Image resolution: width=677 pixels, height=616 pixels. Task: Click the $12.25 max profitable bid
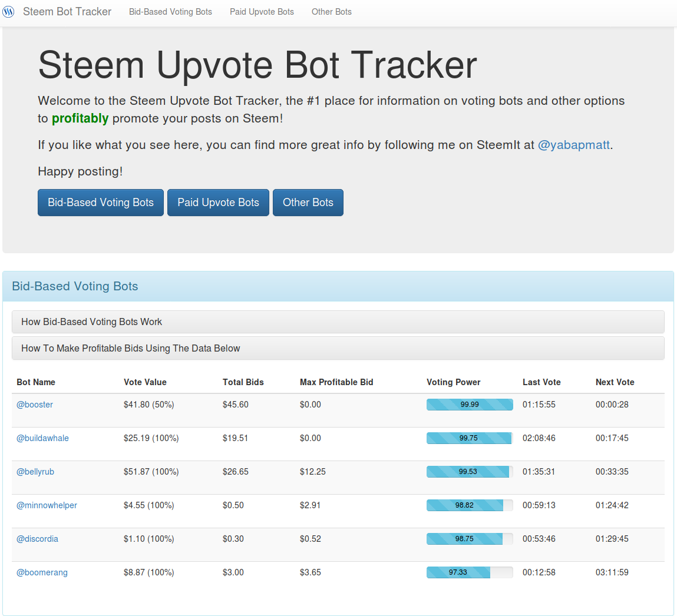click(x=313, y=472)
